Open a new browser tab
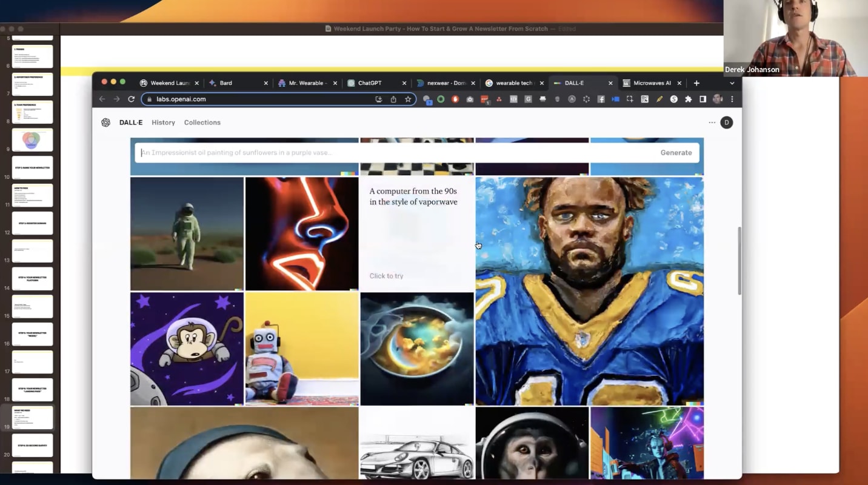 pos(696,83)
